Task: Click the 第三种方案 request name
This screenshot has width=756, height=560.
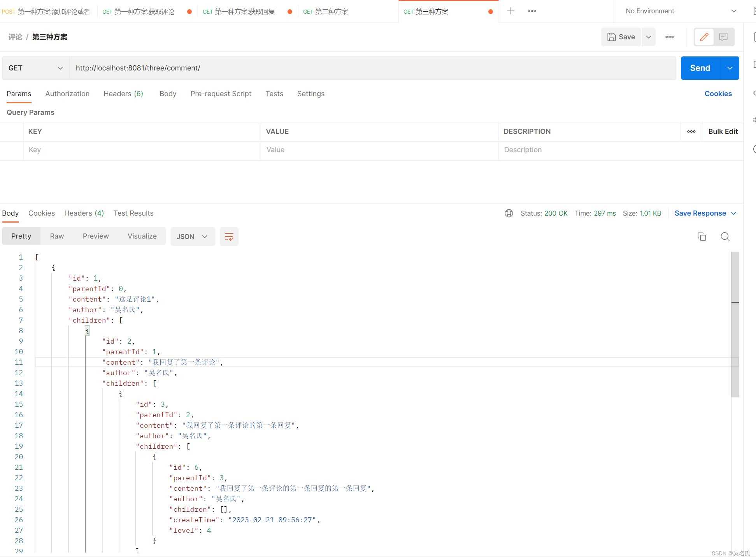Action: (50, 37)
